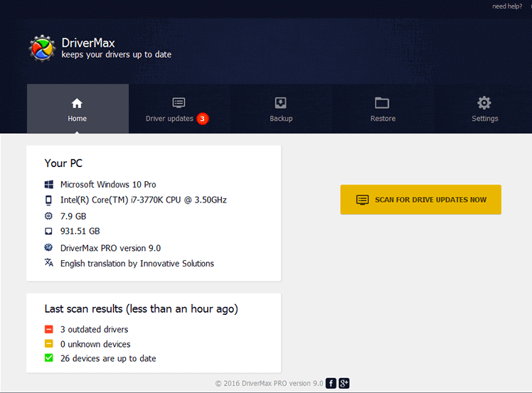This screenshot has width=532, height=393.
Task: Click the hard disk icon beside 931.51 GB
Action: (48, 232)
